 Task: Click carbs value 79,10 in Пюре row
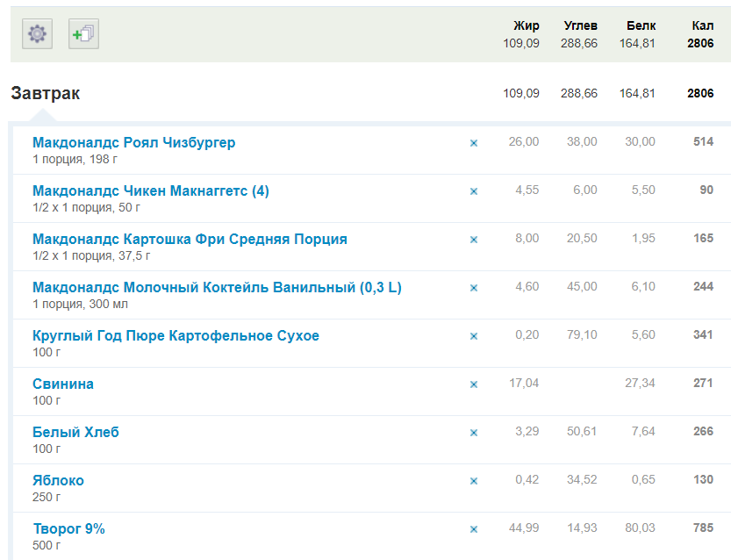click(582, 334)
